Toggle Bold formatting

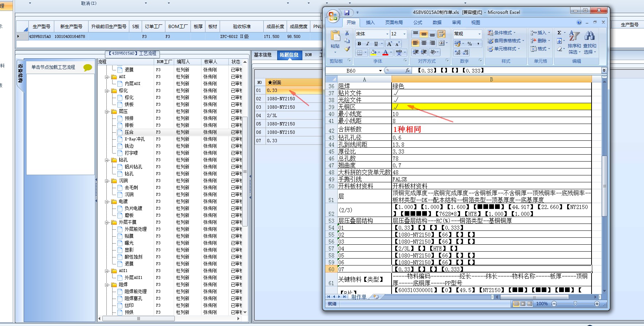coord(360,44)
